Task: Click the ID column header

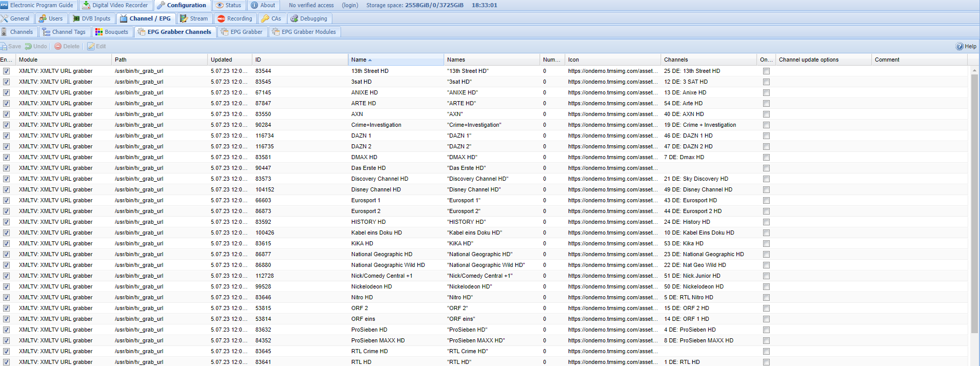Action: (x=300, y=60)
